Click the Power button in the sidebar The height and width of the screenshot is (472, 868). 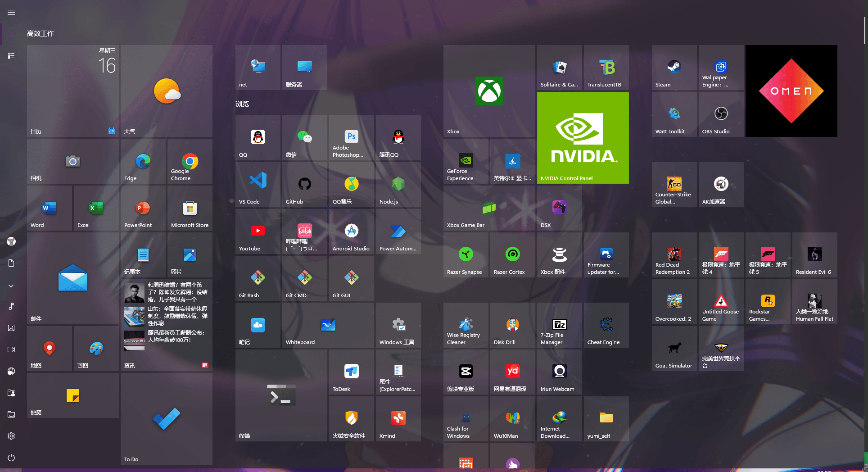(11, 458)
